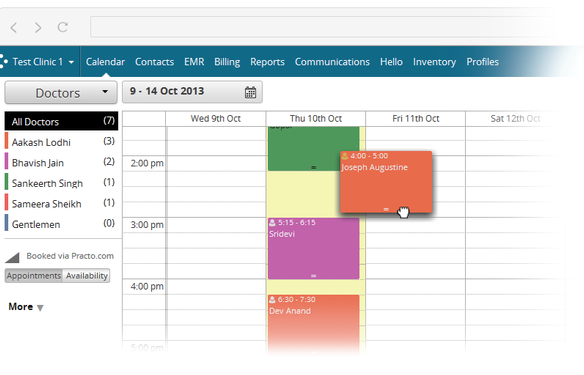Image resolution: width=584 pixels, height=375 pixels.
Task: Switch to Availability view
Action: coord(86,276)
